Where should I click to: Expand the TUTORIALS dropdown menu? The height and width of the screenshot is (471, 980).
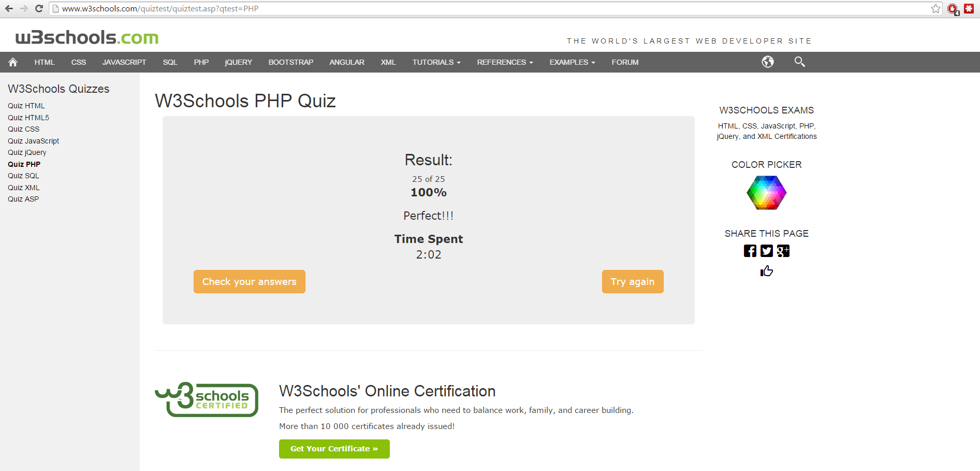coord(436,62)
